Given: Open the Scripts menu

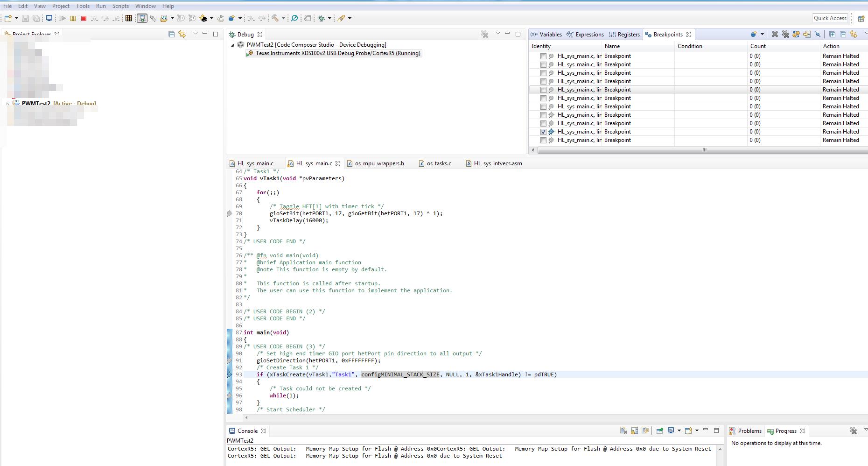Looking at the screenshot, I should (x=120, y=6).
